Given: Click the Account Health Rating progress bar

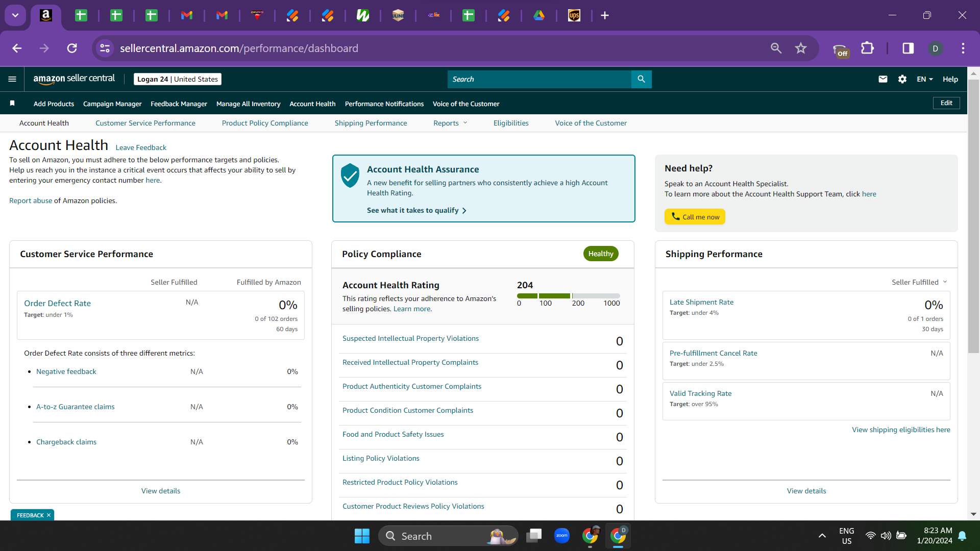Looking at the screenshot, I should [568, 296].
